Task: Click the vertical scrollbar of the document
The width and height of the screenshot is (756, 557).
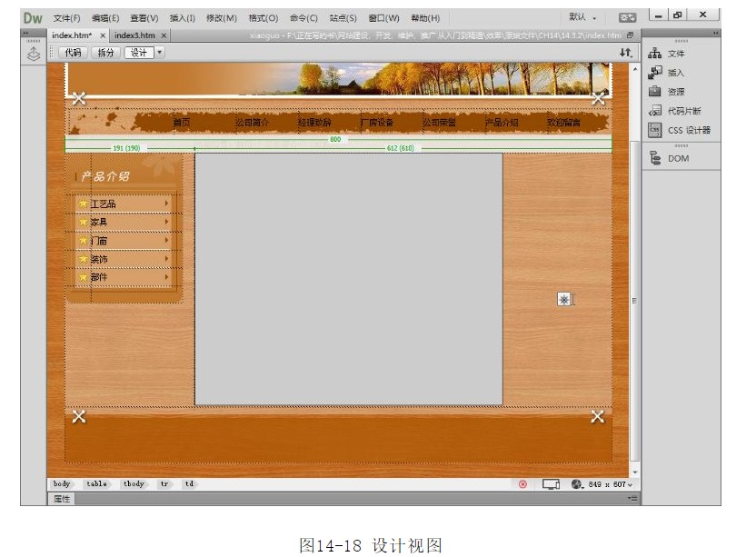Action: pyautogui.click(x=634, y=273)
